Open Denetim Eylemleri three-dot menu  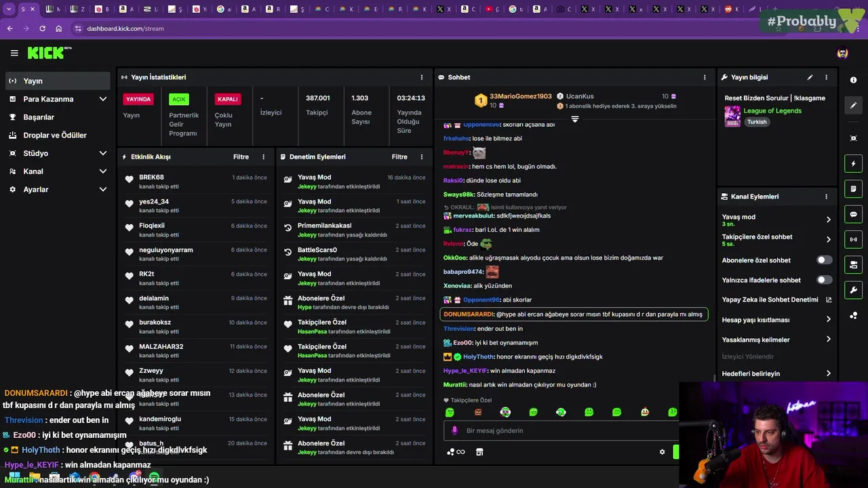tap(422, 157)
